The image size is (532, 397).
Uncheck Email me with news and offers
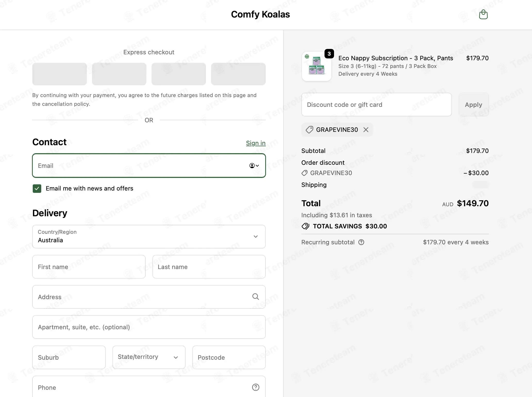pos(37,188)
